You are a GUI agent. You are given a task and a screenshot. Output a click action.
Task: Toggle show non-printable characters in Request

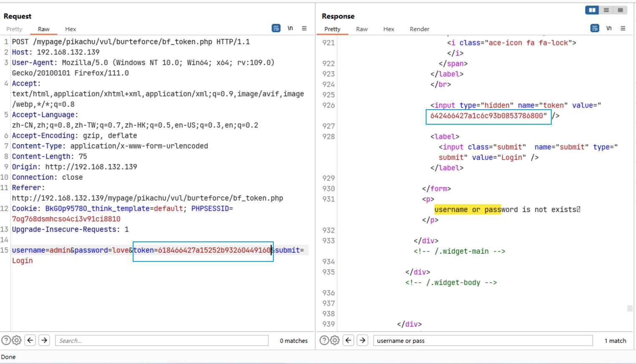290,28
